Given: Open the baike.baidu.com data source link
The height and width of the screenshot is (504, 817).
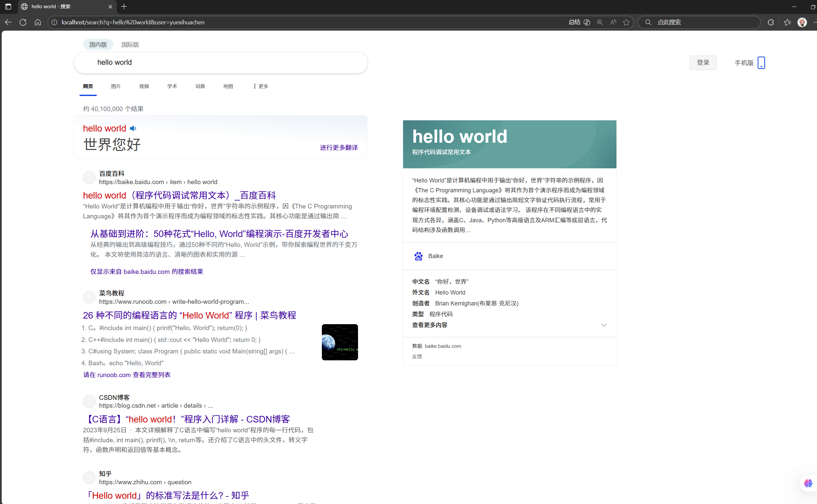Looking at the screenshot, I should point(443,346).
